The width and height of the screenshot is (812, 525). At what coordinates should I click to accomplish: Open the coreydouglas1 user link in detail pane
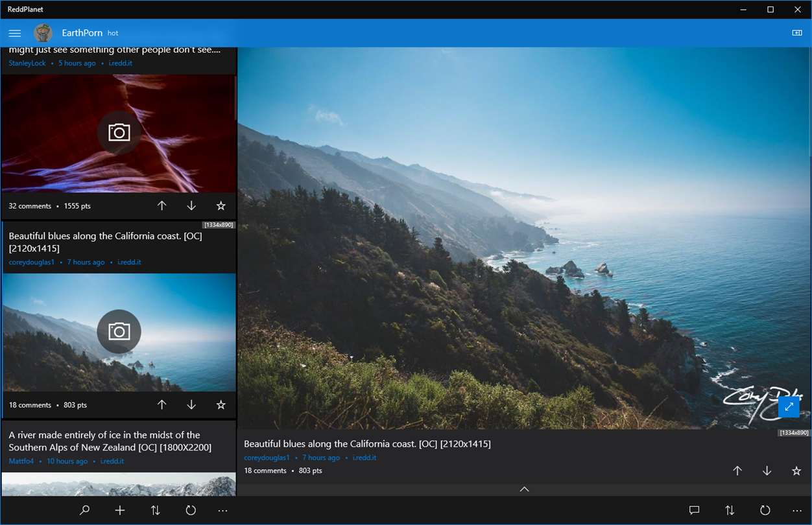(267, 458)
